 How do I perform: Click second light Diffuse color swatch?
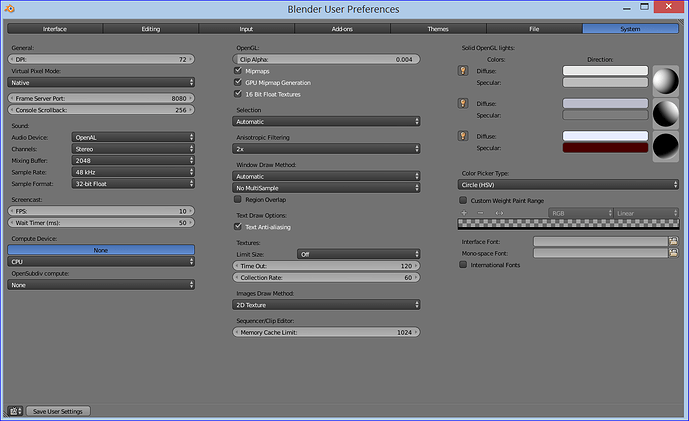605,103
